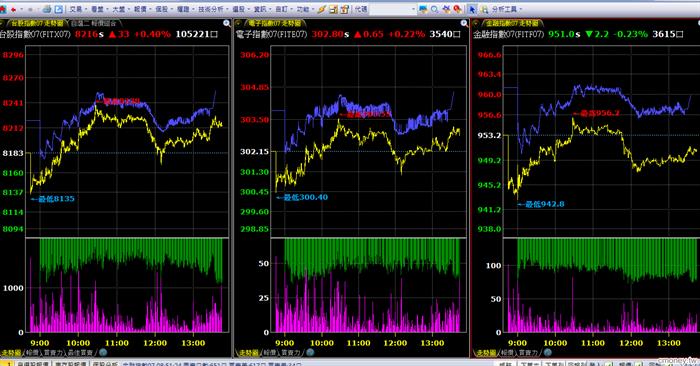Open the 看盤 menu
The height and width of the screenshot is (366, 700).
point(97,9)
